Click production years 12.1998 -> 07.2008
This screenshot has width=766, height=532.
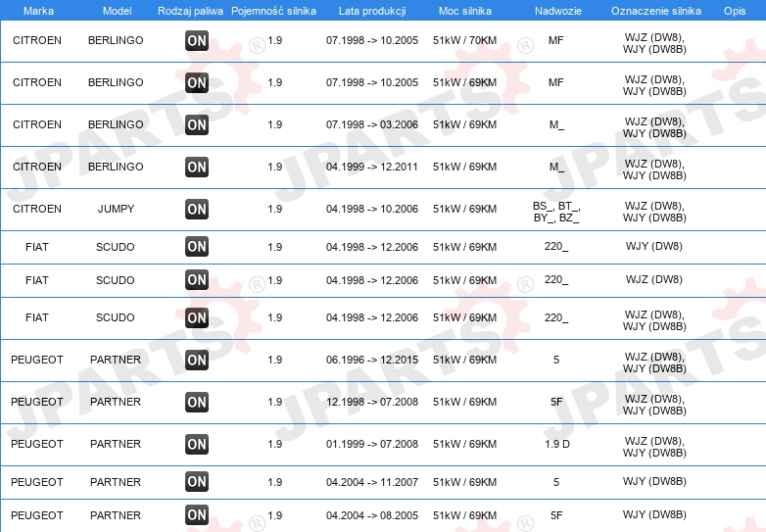click(x=372, y=402)
